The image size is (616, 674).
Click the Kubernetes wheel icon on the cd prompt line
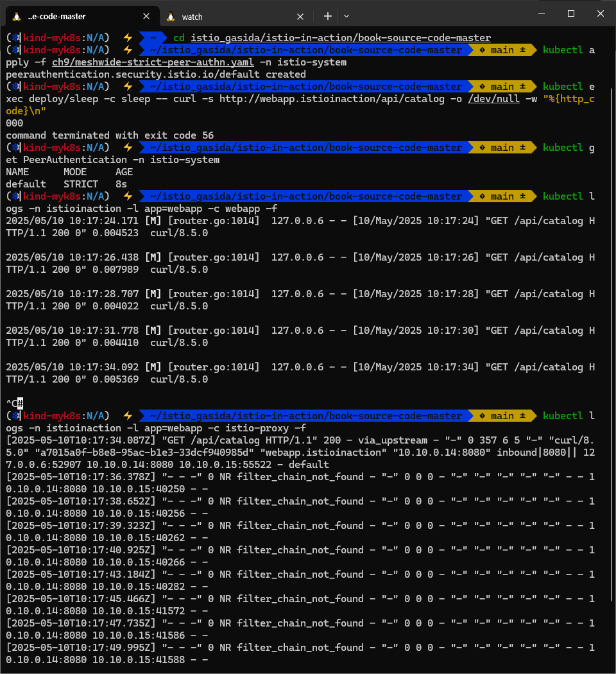point(16,38)
